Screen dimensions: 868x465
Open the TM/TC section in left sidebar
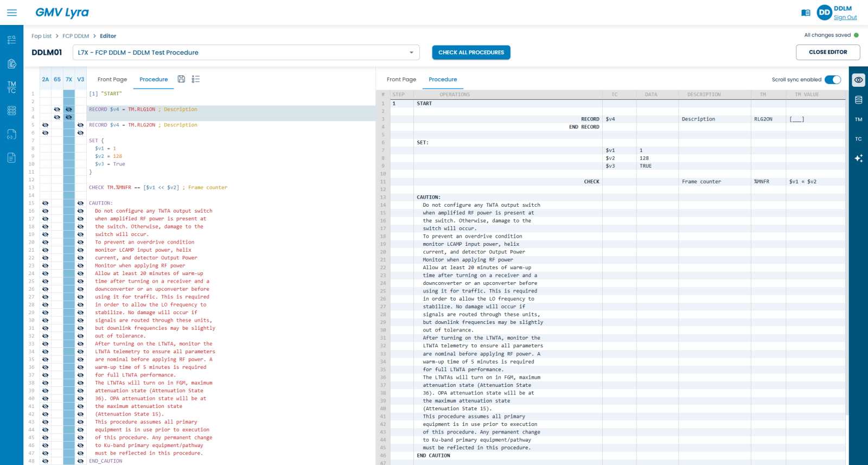pos(11,87)
